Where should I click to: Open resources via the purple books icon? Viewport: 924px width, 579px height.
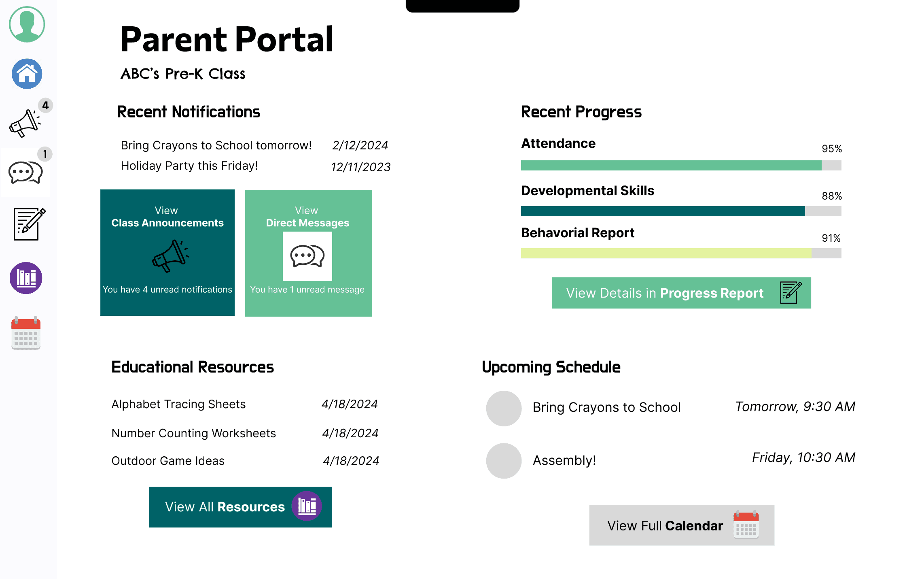[25, 278]
